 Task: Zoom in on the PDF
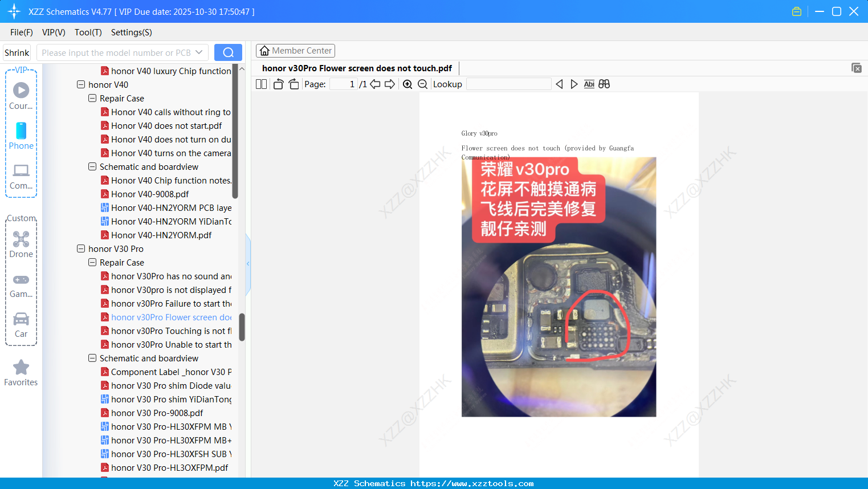click(407, 84)
